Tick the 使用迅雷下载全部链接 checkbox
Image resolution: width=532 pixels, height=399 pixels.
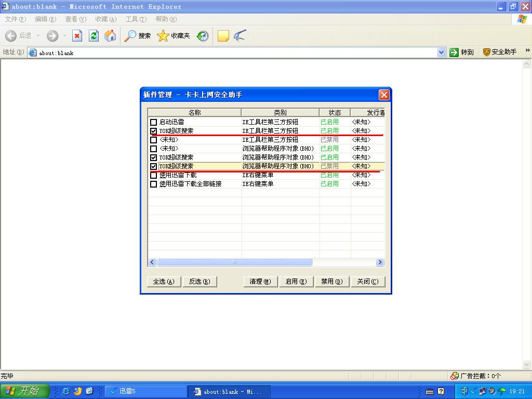154,184
